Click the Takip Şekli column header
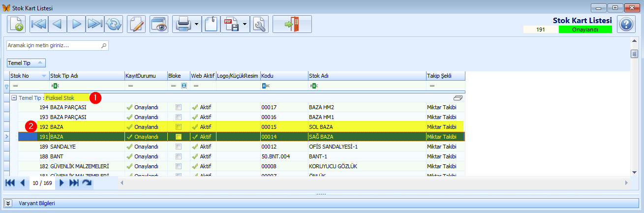 point(445,76)
